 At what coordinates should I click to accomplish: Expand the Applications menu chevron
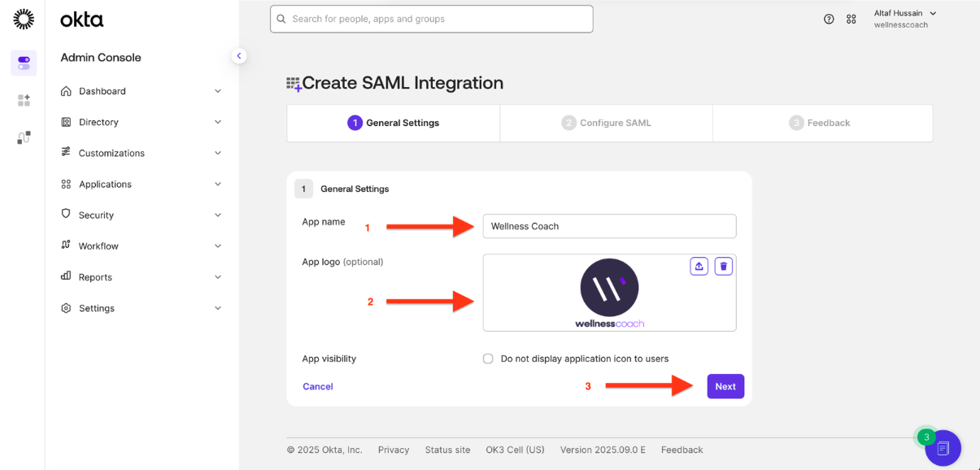[x=218, y=184]
